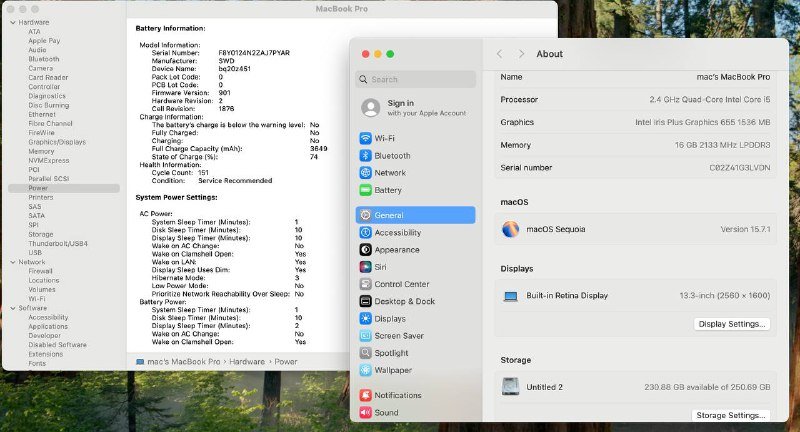
Task: Select Graphics/Displays in System Information sidebar
Action: 57,142
